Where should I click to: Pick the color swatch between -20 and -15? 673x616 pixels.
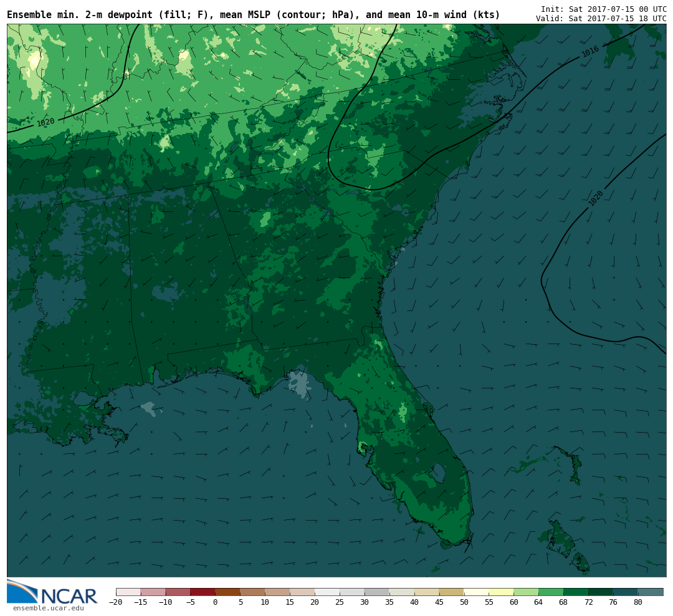coord(128,592)
